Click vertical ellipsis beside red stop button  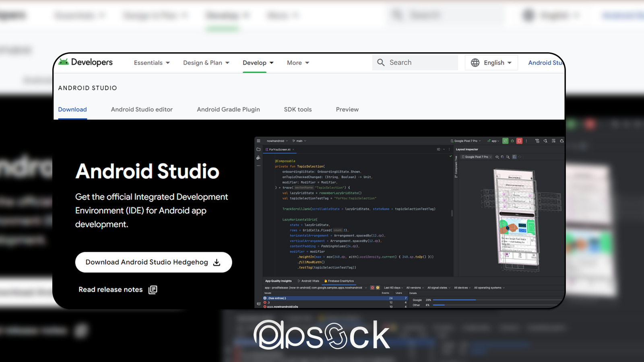(526, 141)
